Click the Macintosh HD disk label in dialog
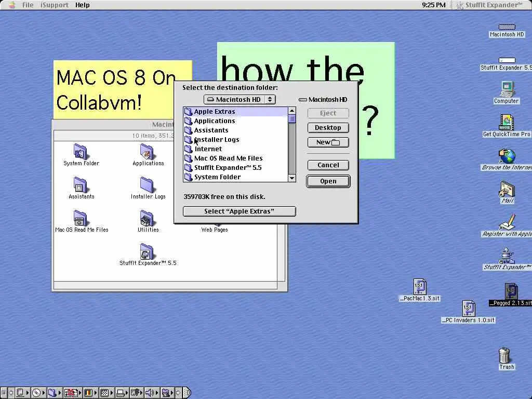This screenshot has height=399, width=532. coord(323,99)
